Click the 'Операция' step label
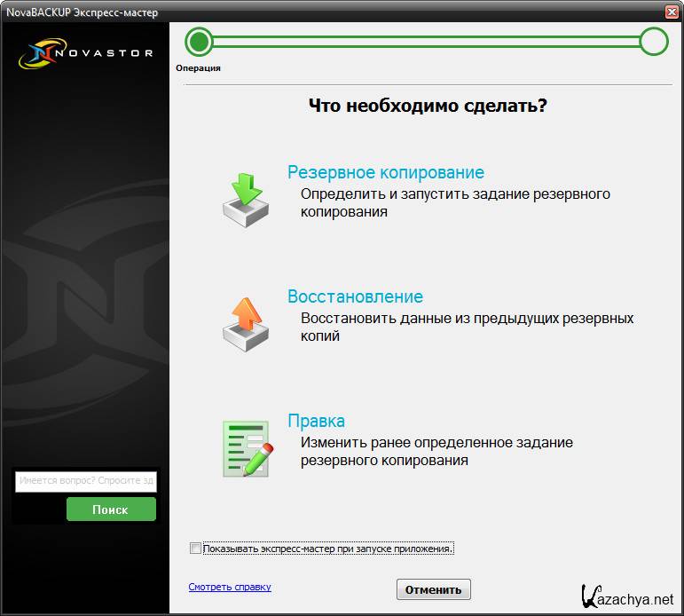Image resolution: width=684 pixels, height=616 pixels. tap(198, 67)
